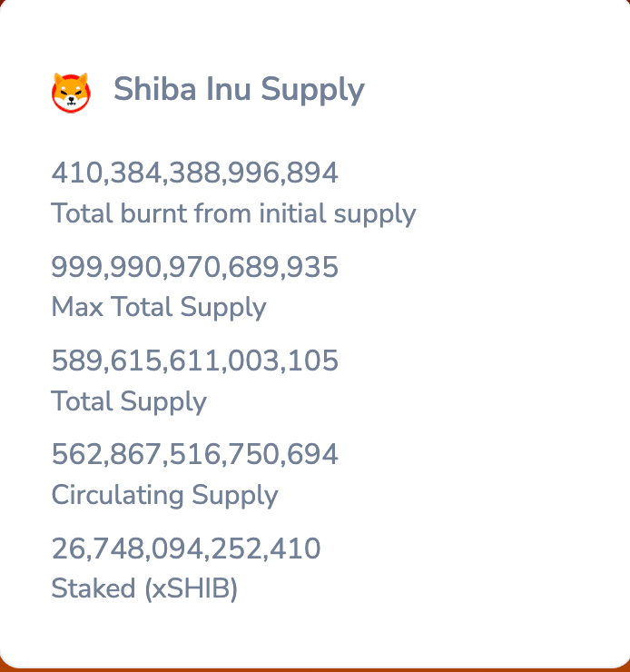Click the Circulating Supply label

click(164, 496)
